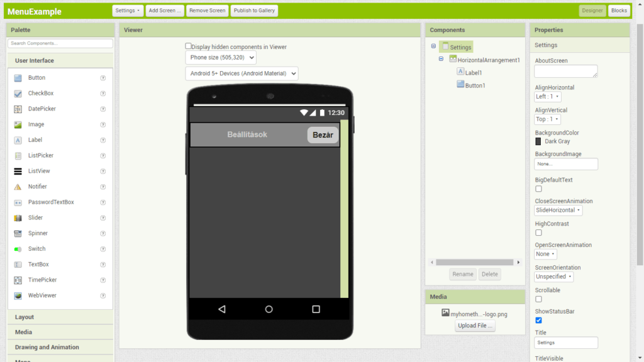The image size is (644, 362).
Task: Toggle the HighContrast checkbox
Action: pos(538,233)
